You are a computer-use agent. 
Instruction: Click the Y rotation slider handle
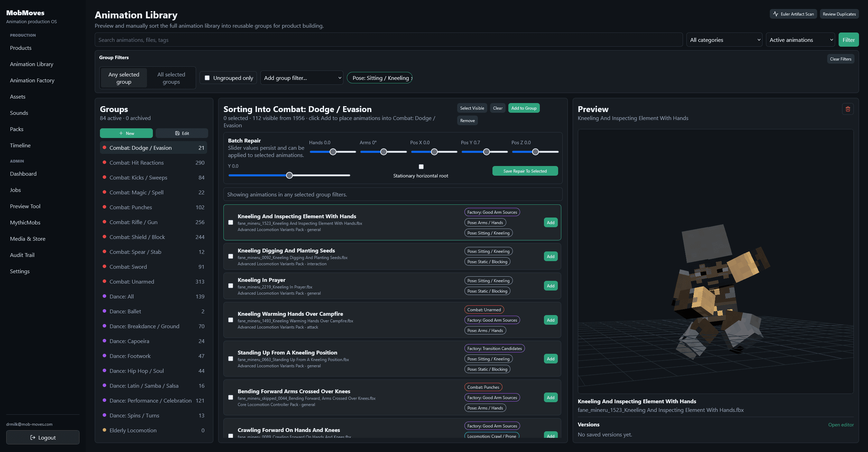tap(289, 175)
